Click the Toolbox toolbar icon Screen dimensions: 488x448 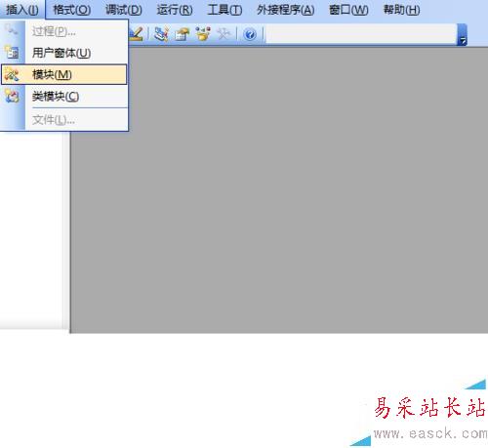tap(224, 34)
